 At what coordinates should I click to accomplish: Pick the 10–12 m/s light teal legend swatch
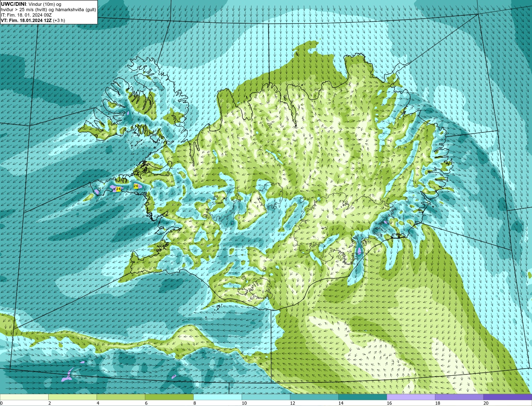(266, 397)
